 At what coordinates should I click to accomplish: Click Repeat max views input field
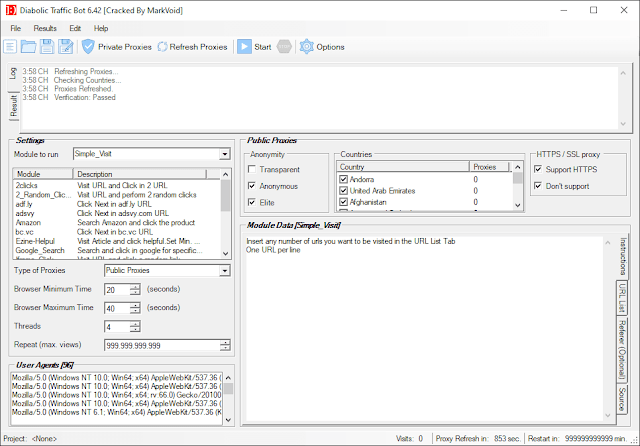click(162, 346)
